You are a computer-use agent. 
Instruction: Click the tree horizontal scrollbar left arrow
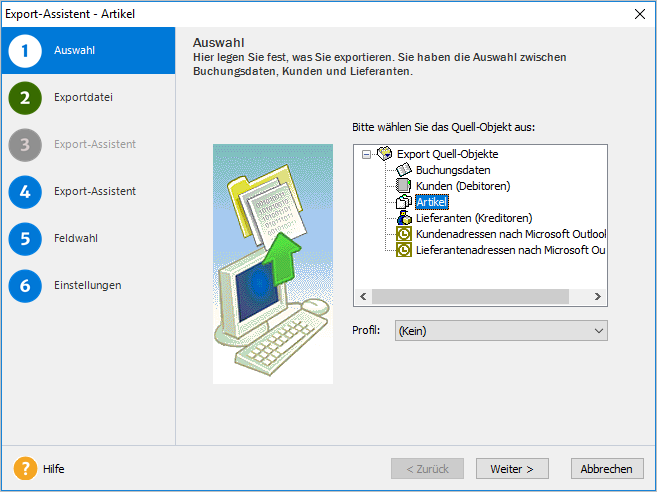pos(363,297)
